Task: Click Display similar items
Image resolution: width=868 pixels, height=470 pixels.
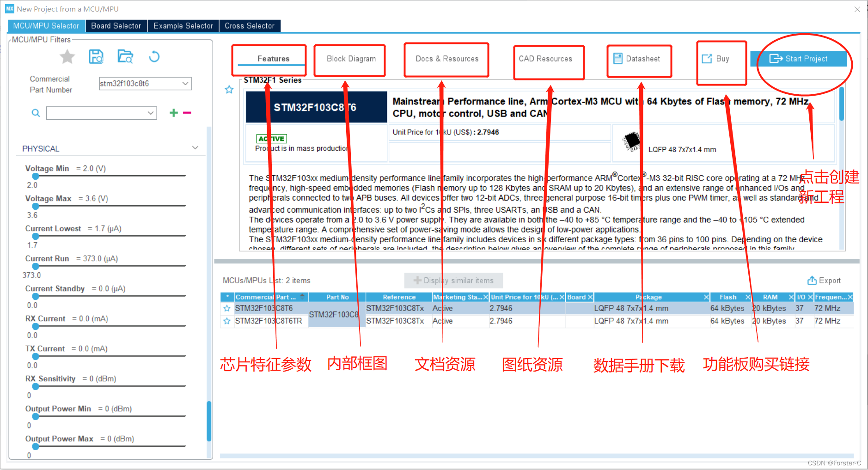Action: pyautogui.click(x=453, y=281)
